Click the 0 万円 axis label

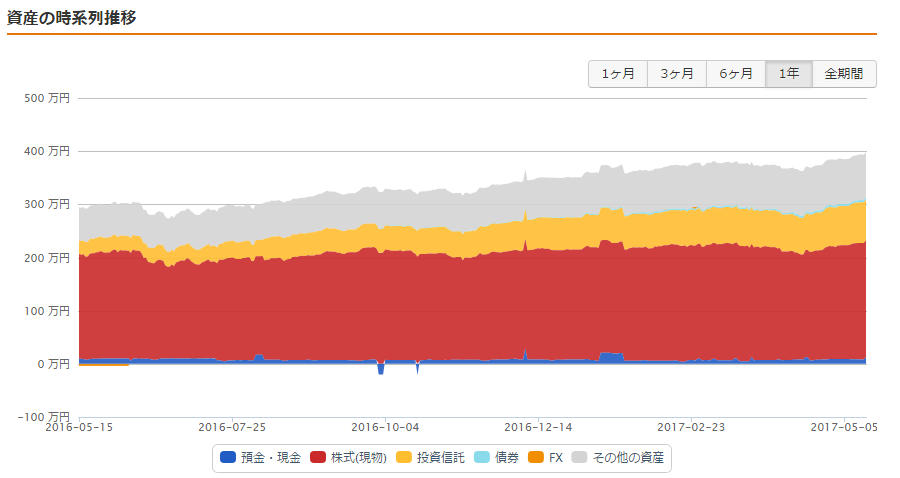[x=53, y=364]
